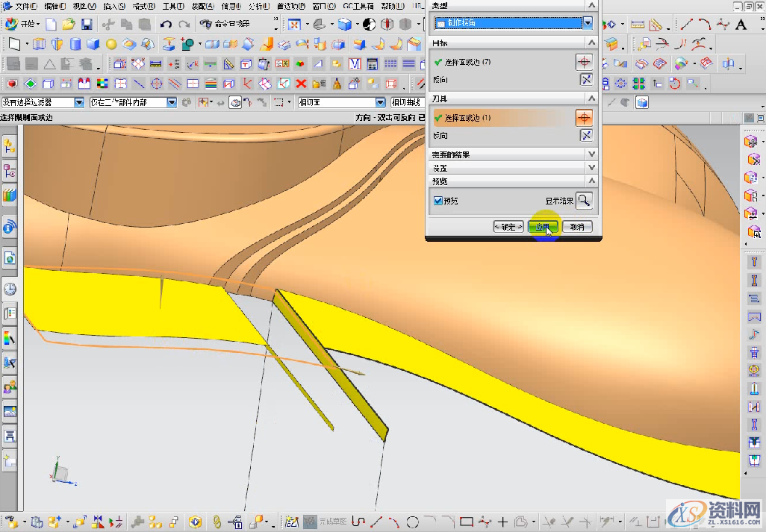
Task: Toggle reverse direction under 刀具 section
Action: [586, 135]
